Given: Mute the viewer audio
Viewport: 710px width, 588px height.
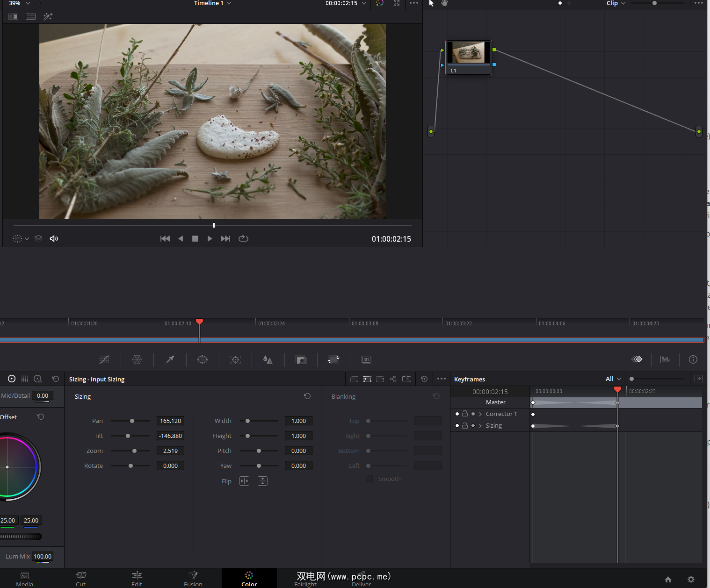Looking at the screenshot, I should point(54,238).
